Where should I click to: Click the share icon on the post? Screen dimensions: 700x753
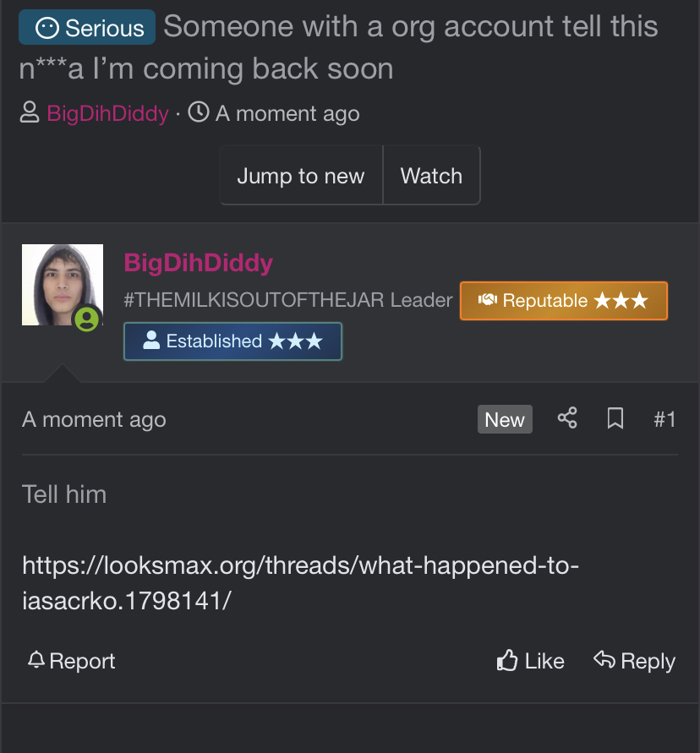click(x=567, y=418)
